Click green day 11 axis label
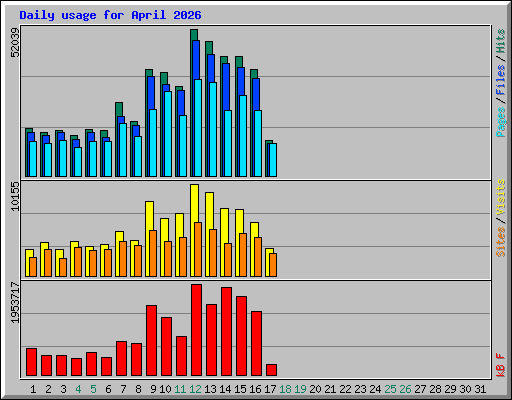 (x=180, y=389)
